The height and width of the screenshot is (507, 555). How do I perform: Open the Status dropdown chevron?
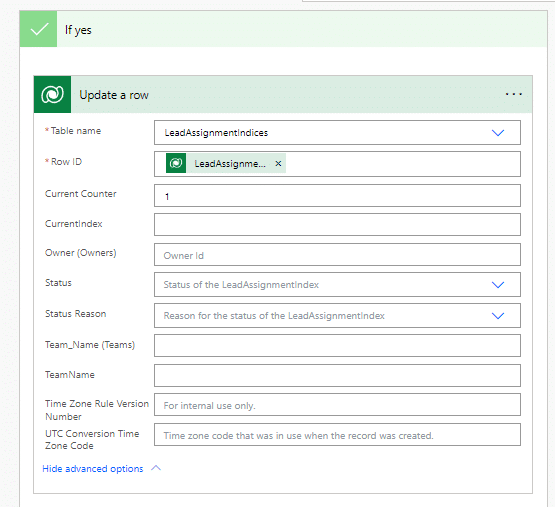[x=498, y=285]
